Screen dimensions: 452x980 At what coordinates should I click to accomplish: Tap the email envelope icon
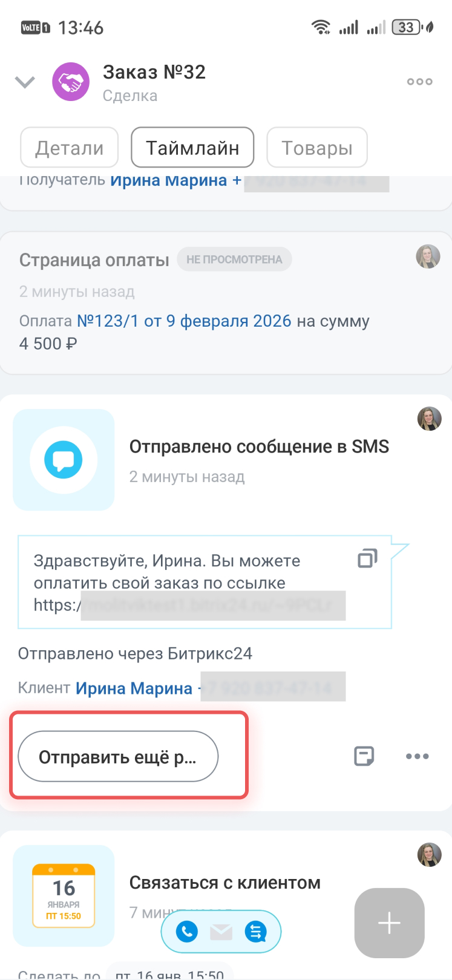tap(221, 932)
